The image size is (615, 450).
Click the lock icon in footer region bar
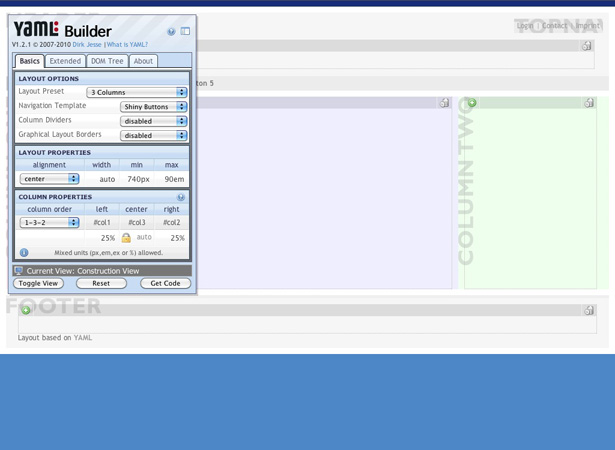click(x=589, y=310)
